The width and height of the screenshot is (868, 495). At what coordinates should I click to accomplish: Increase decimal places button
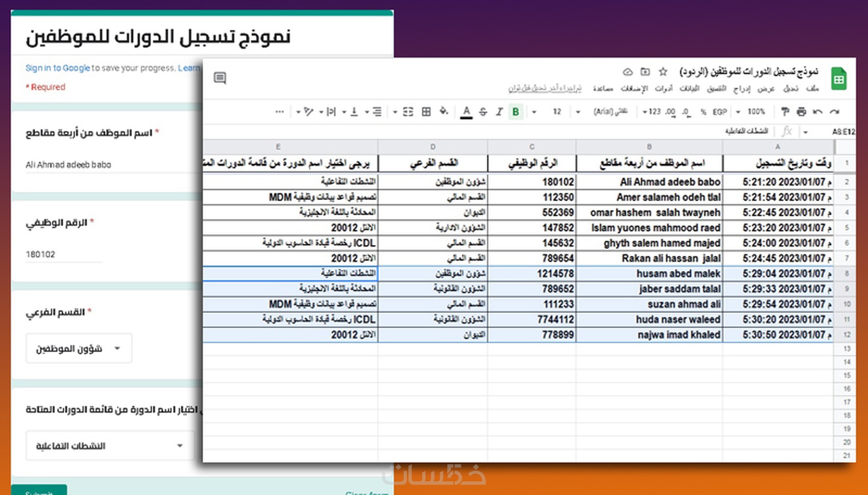click(x=670, y=111)
